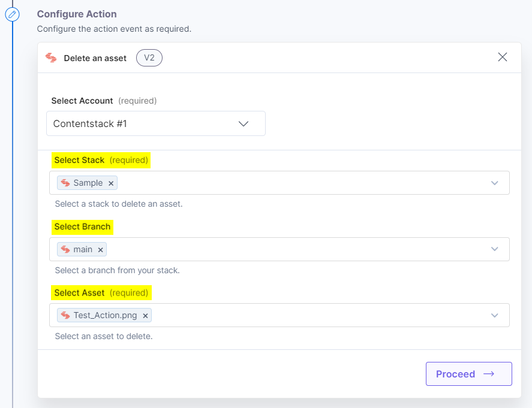The height and width of the screenshot is (408, 532).
Task: Click the Delete an asset title
Action: [95, 58]
